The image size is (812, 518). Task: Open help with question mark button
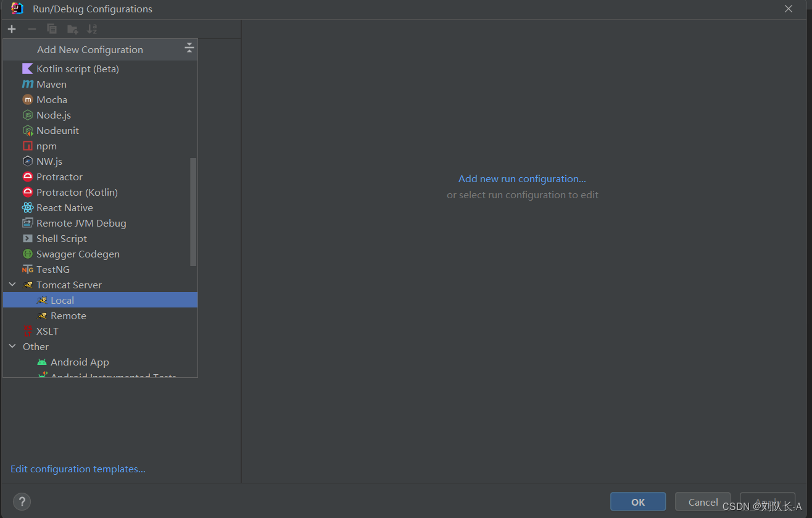pyautogui.click(x=22, y=501)
